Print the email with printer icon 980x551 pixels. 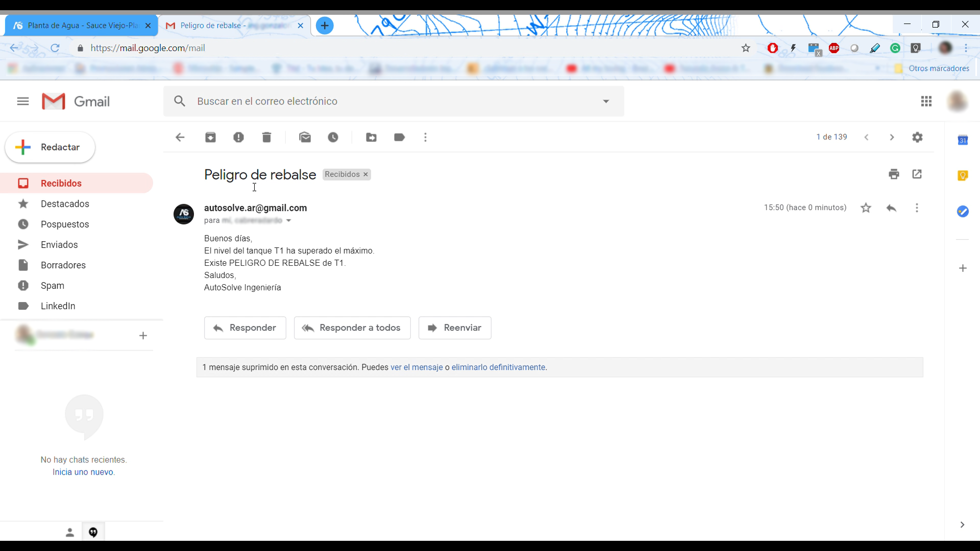pos(894,174)
